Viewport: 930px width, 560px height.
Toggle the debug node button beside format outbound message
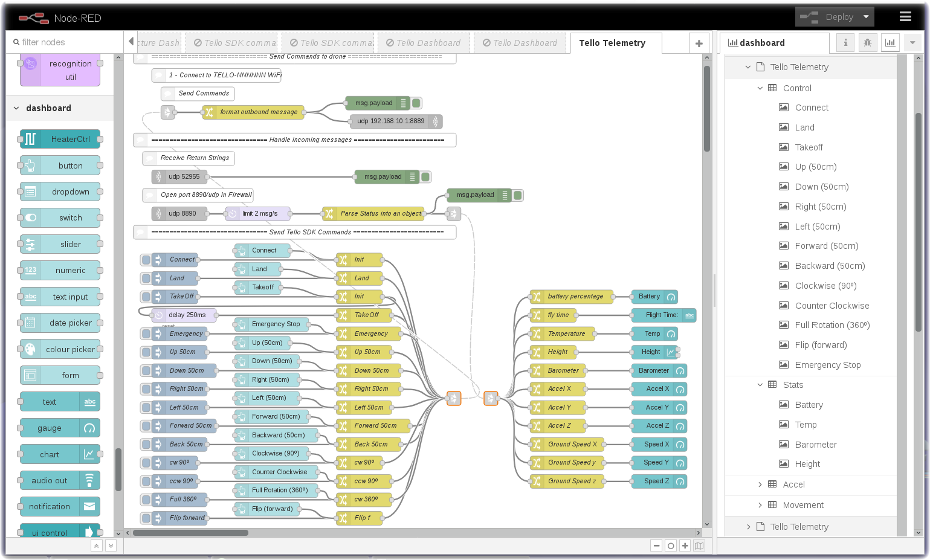[x=416, y=103]
